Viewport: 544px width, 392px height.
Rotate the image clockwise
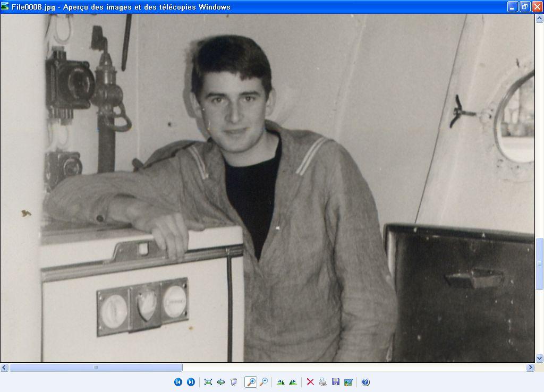280,382
